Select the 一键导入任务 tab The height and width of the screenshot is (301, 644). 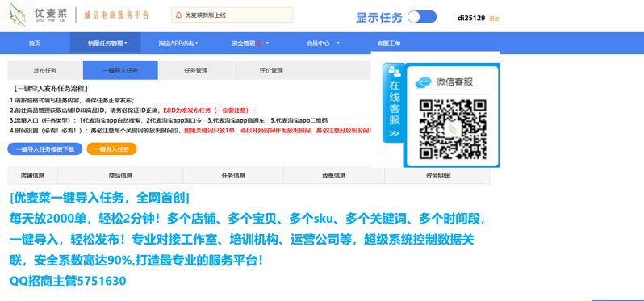[120, 70]
